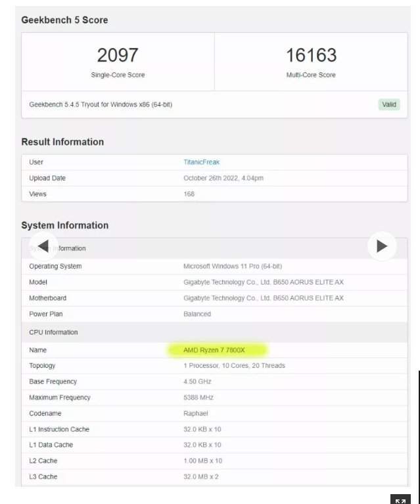Click upload date October 26th 2022 value
The width and height of the screenshot is (420, 504).
223,178
